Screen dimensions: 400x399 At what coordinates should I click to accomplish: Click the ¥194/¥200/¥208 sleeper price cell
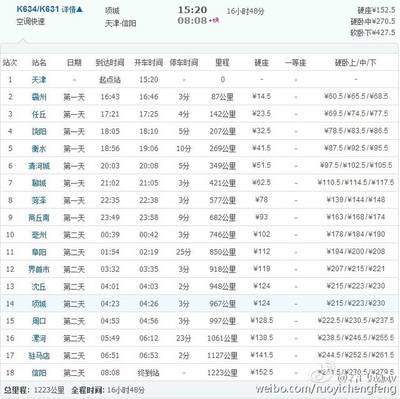tap(356, 252)
